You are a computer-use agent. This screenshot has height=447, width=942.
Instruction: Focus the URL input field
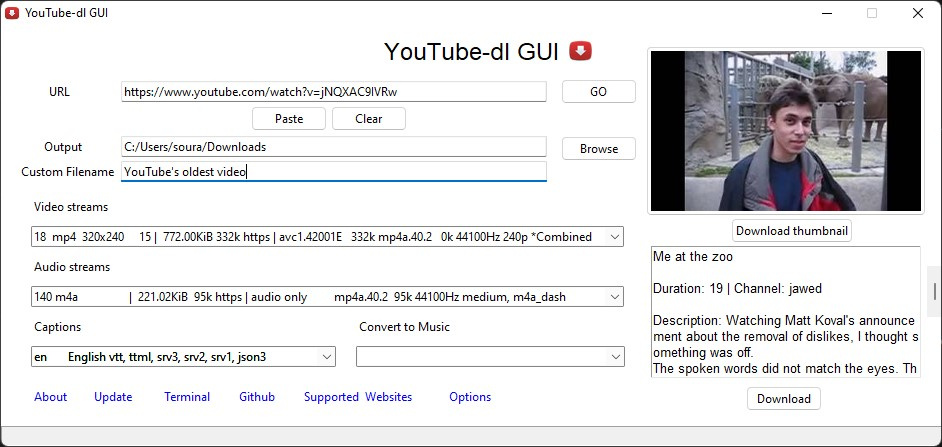pos(333,92)
